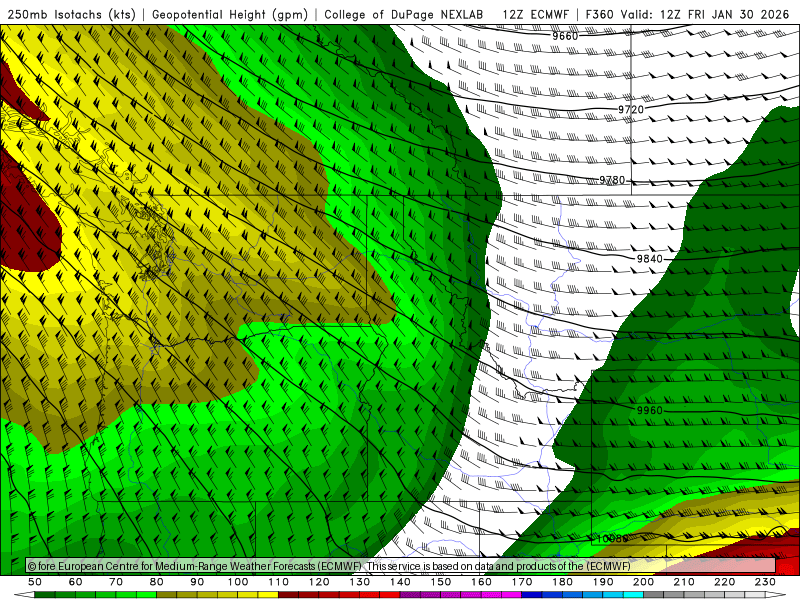Viewport: 800px width, 600px height.
Task: Click the 160 value on the color scale
Action: 481,582
